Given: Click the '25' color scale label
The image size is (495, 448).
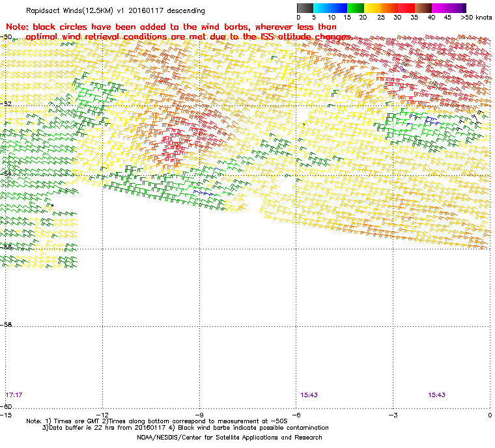Looking at the screenshot, I should point(381,18).
